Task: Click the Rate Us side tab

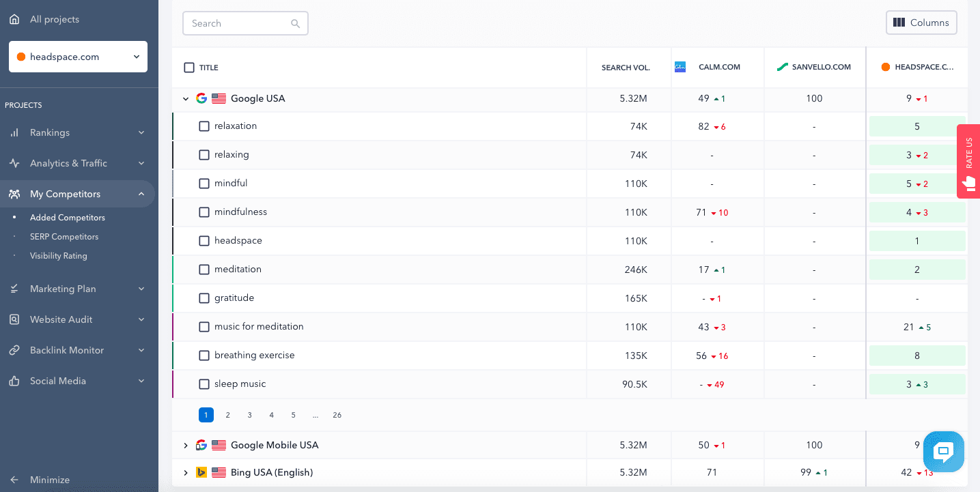Action: click(x=968, y=161)
